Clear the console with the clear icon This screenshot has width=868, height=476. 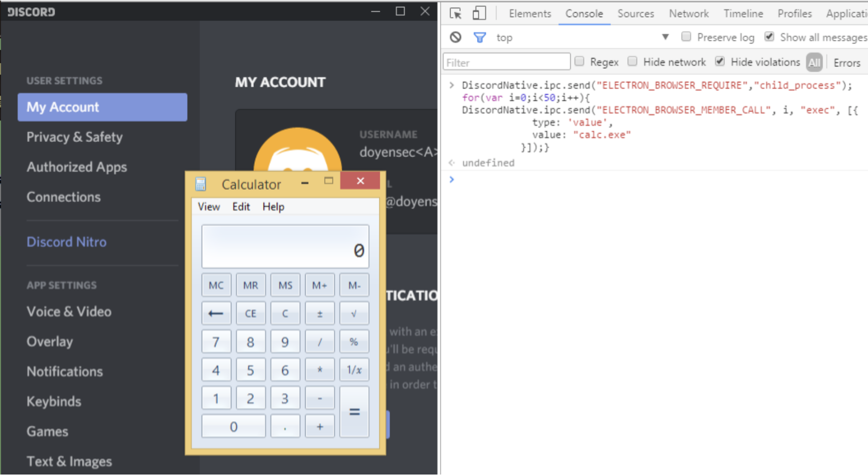[455, 37]
